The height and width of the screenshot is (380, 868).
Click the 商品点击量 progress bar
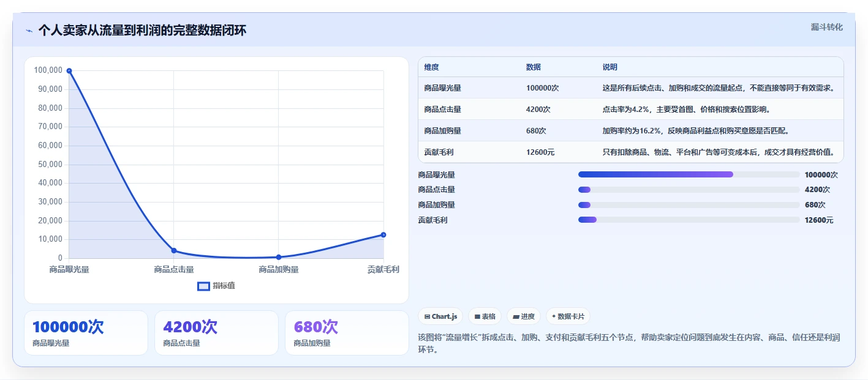pos(689,190)
